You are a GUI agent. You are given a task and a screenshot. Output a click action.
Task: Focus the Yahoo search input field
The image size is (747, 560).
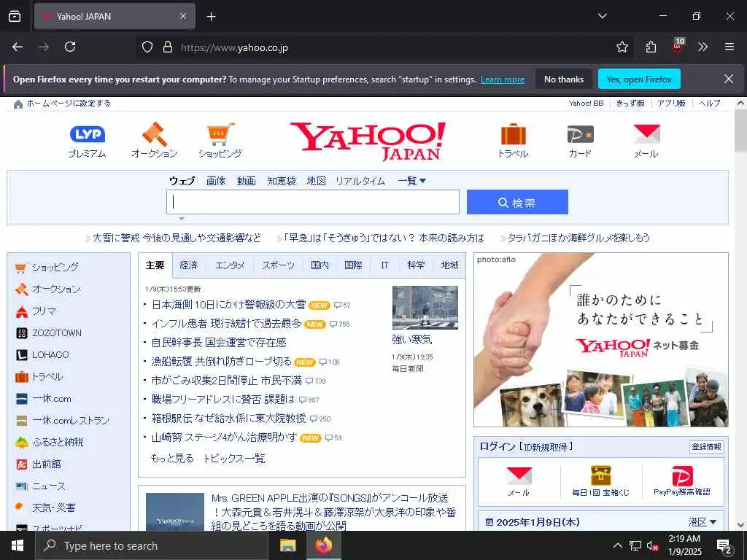[313, 202]
